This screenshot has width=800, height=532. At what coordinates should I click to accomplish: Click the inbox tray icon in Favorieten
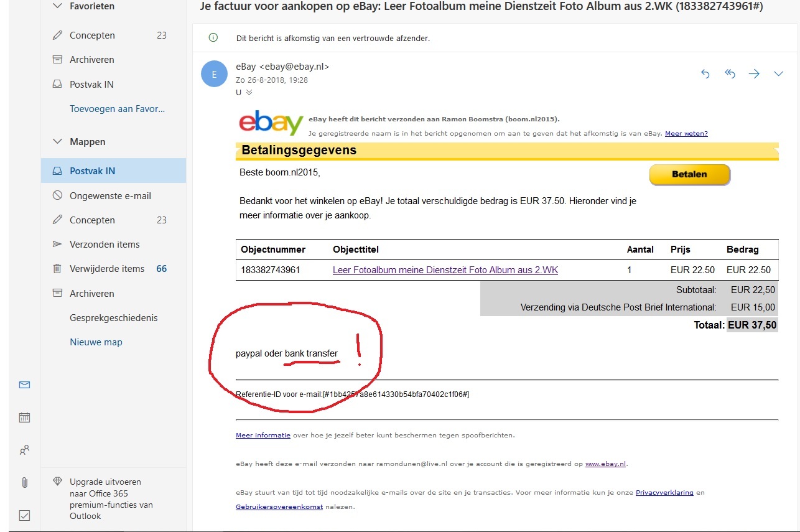point(57,84)
